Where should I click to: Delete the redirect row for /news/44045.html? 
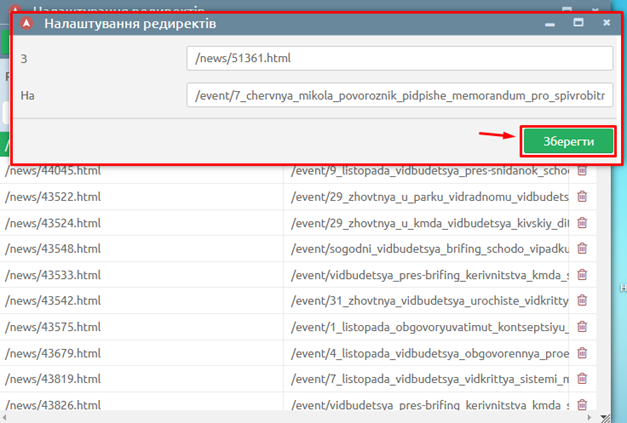[x=582, y=171]
